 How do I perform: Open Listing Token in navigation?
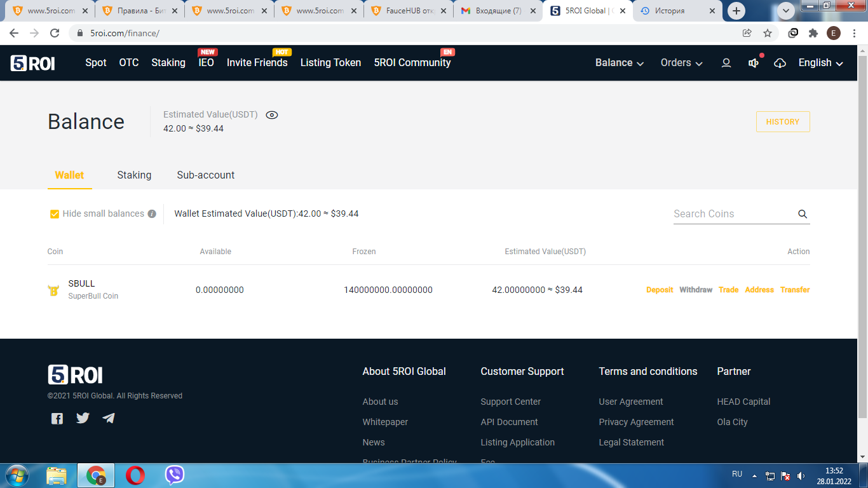click(x=330, y=63)
